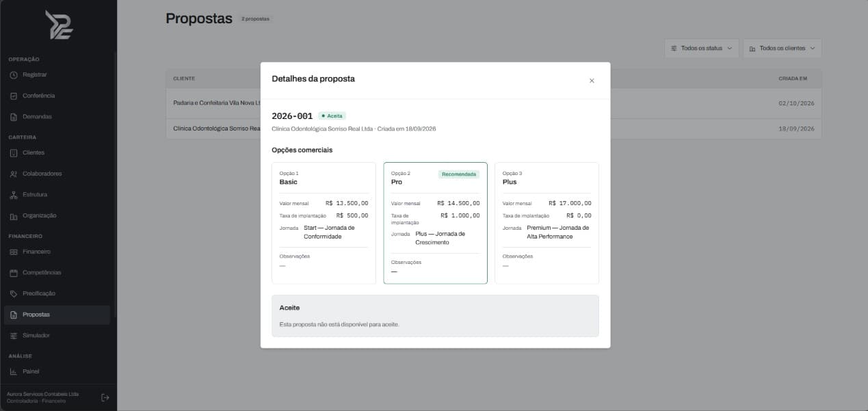Click the Opção 3 Plus card
This screenshot has height=411, width=868.
pos(547,223)
